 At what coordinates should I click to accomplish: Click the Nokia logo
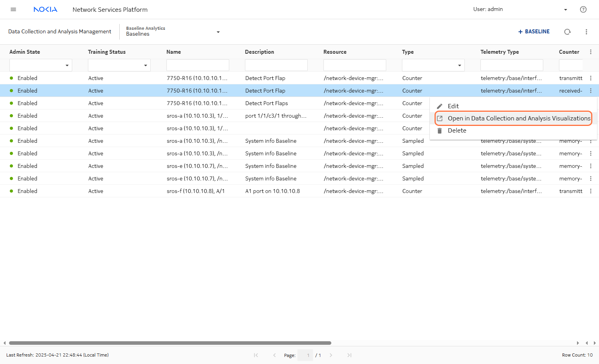[x=46, y=9]
